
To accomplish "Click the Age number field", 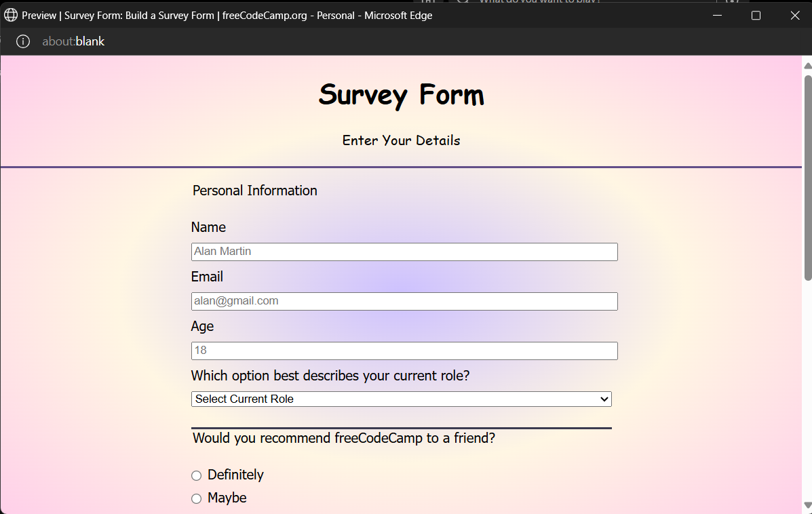I will [404, 351].
